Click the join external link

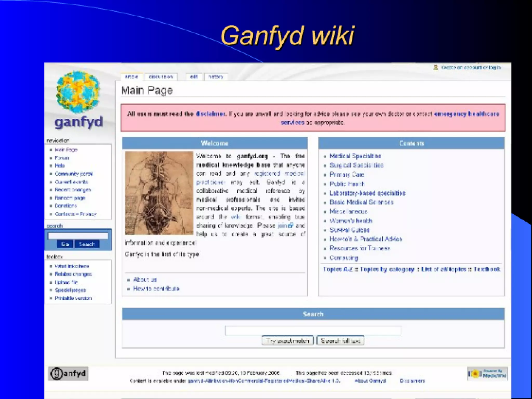[x=285, y=225]
